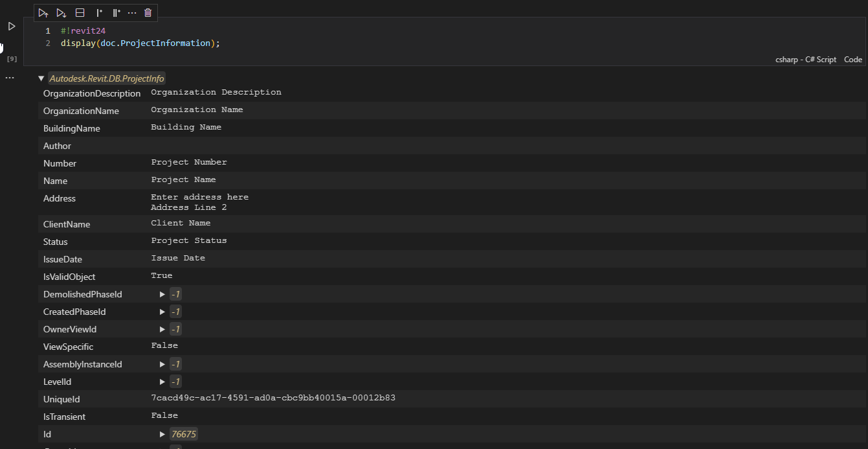Screen dimensions: 868x449
Task: Click the Code cell type label
Action: tap(852, 60)
